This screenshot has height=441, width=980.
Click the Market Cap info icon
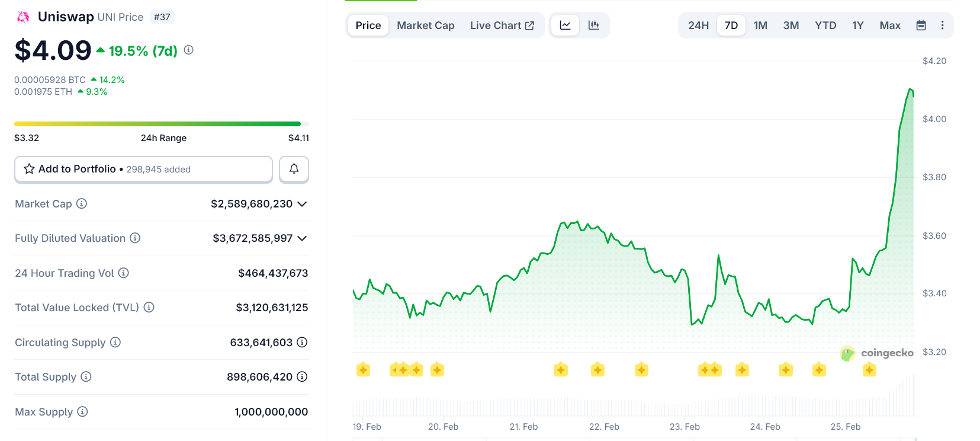pos(82,203)
